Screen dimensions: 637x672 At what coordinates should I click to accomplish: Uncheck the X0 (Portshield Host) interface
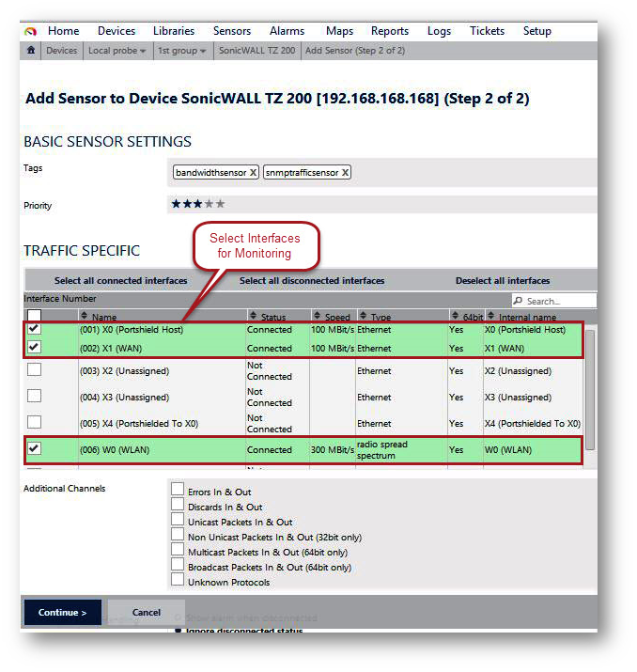pos(34,329)
